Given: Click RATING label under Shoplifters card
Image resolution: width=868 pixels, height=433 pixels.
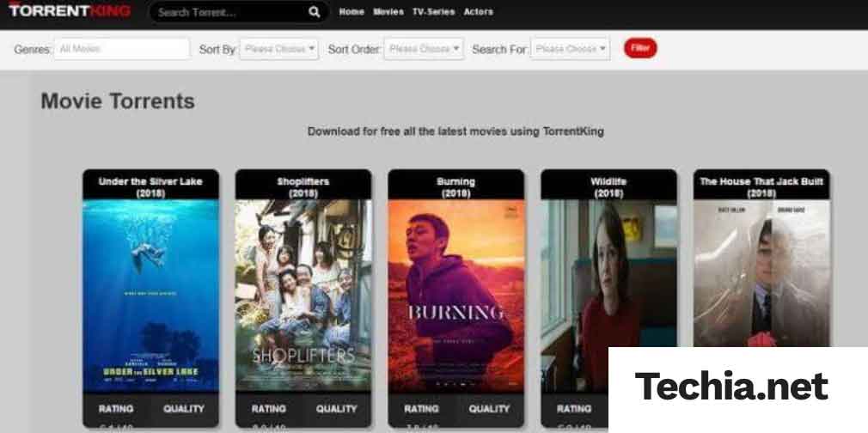Looking at the screenshot, I should pos(268,409).
